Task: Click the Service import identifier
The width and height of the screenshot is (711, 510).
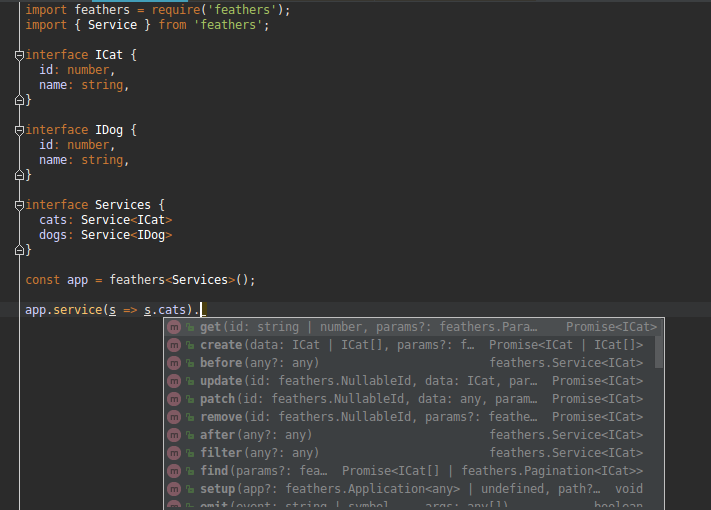Action: click(112, 25)
